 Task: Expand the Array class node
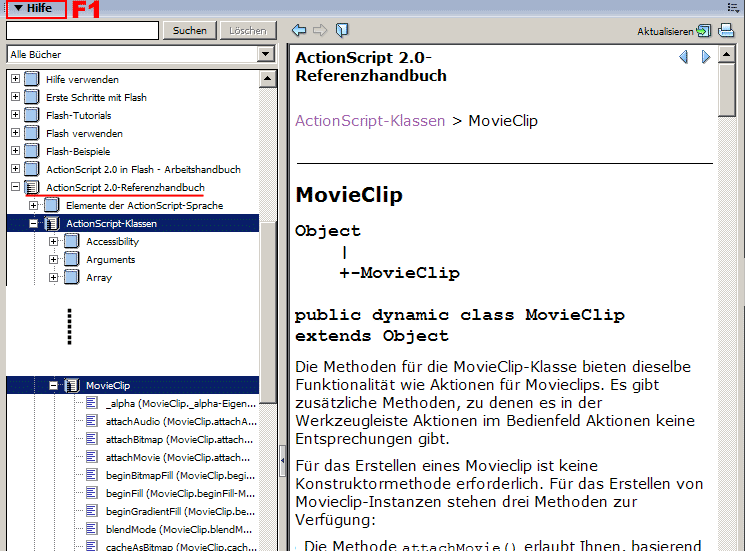point(53,277)
